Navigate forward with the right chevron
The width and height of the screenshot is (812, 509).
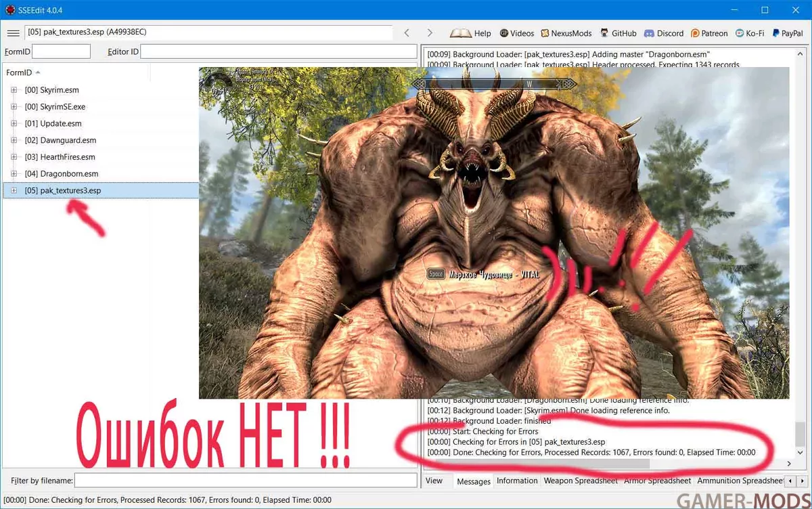click(429, 33)
